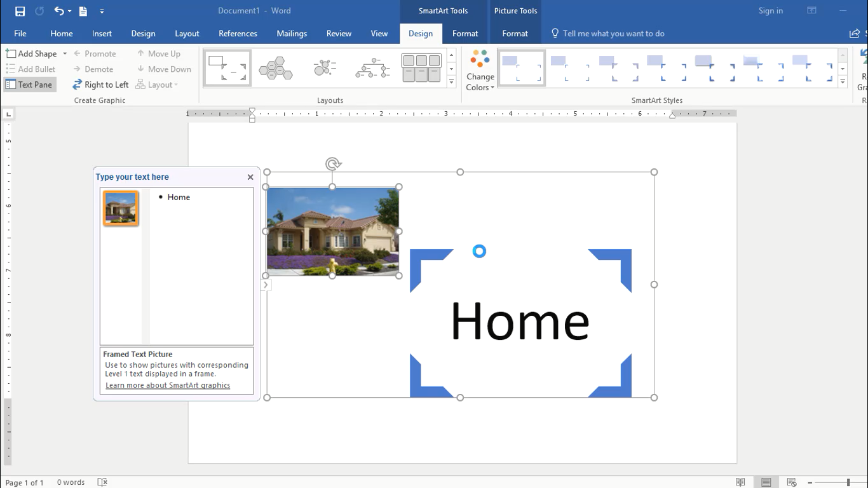Toggle the Text Pane button
Screen dimensions: 868x488
[x=29, y=85]
